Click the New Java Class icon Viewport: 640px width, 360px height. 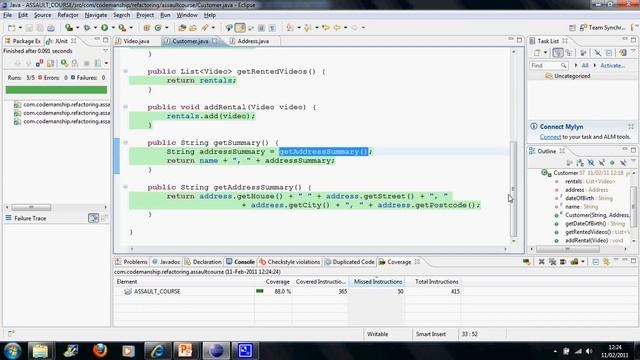[158, 28]
